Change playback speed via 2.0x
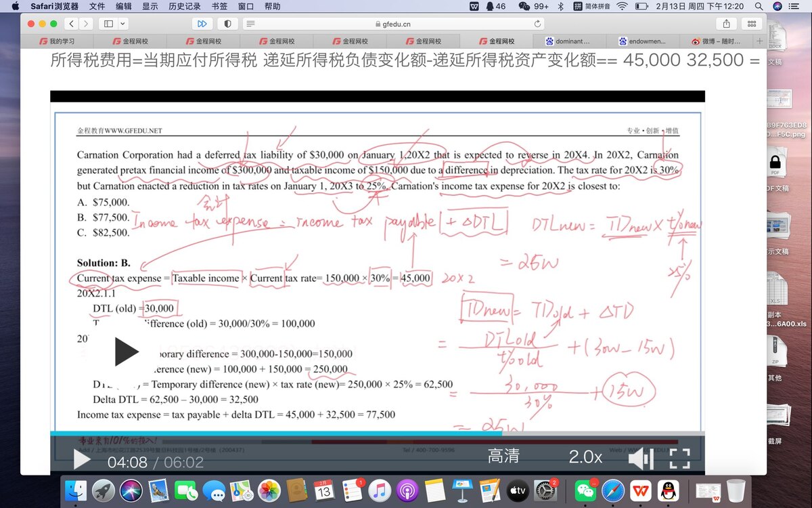This screenshot has height=508, width=812. 585,457
